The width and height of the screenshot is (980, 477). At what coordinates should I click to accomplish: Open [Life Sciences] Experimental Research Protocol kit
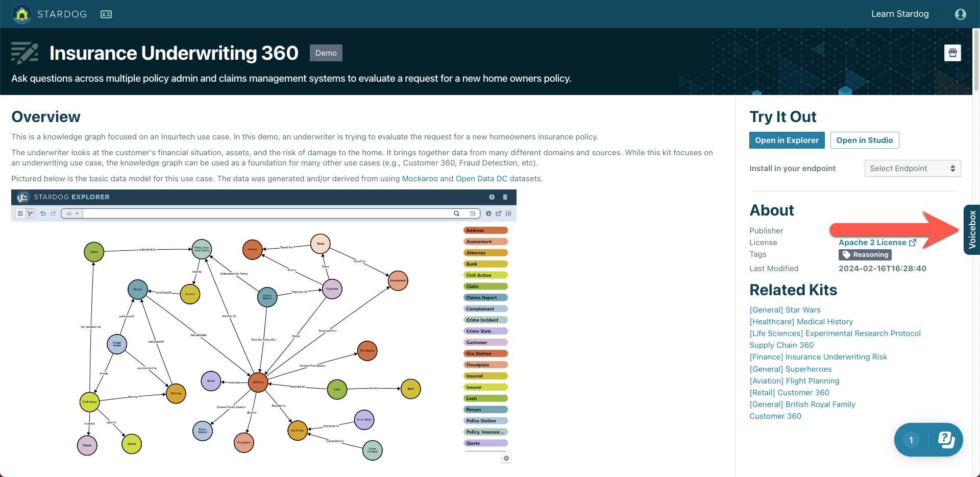coord(835,333)
